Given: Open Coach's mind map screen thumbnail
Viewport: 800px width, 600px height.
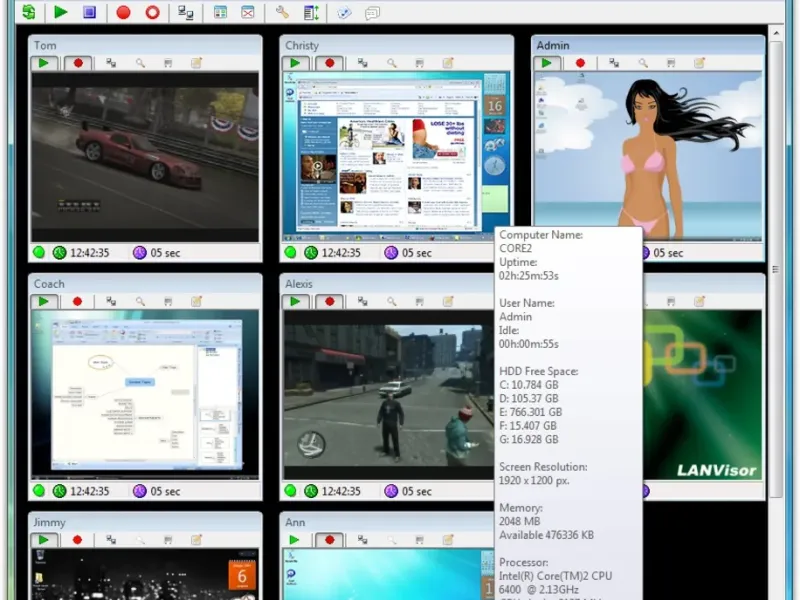Looking at the screenshot, I should click(x=145, y=395).
